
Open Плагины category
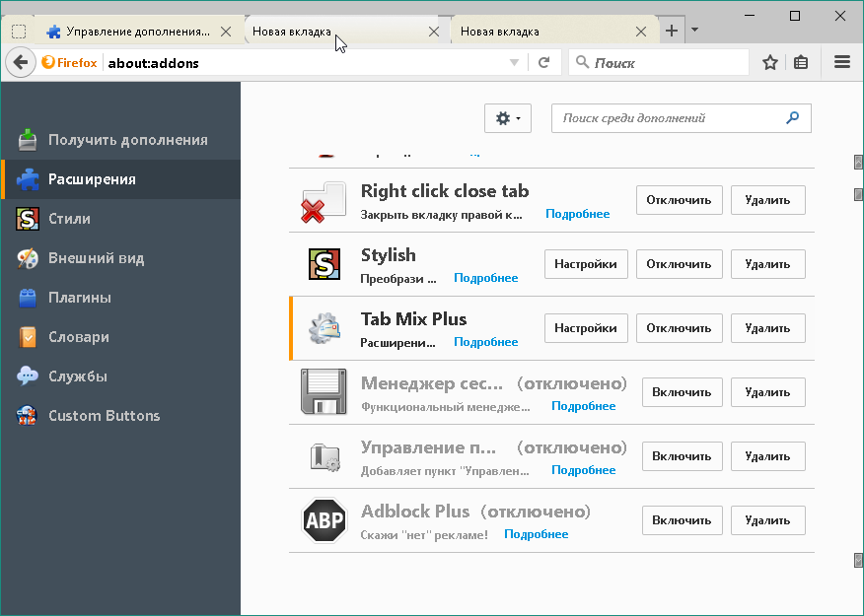(120, 298)
